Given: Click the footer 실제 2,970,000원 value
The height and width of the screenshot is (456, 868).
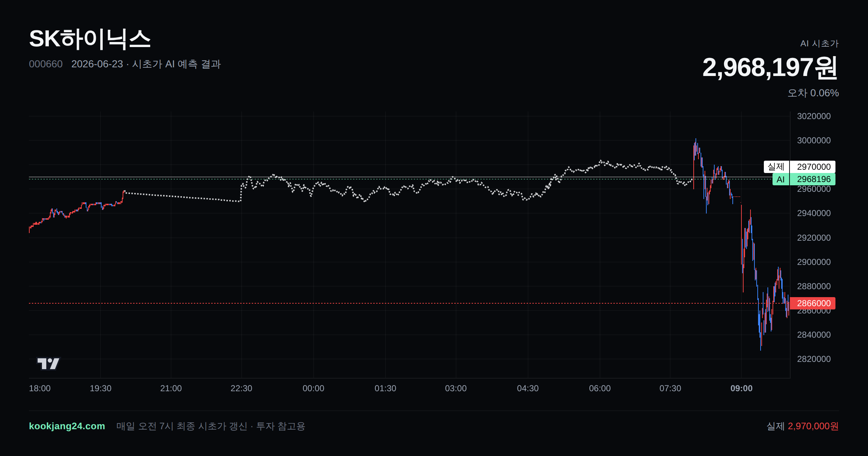Looking at the screenshot, I should point(803,426).
